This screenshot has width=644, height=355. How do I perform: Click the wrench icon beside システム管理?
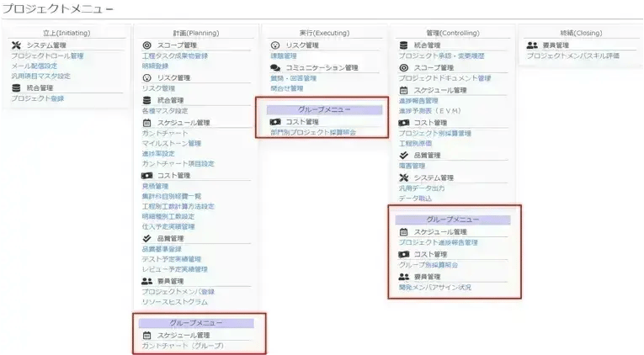point(17,45)
